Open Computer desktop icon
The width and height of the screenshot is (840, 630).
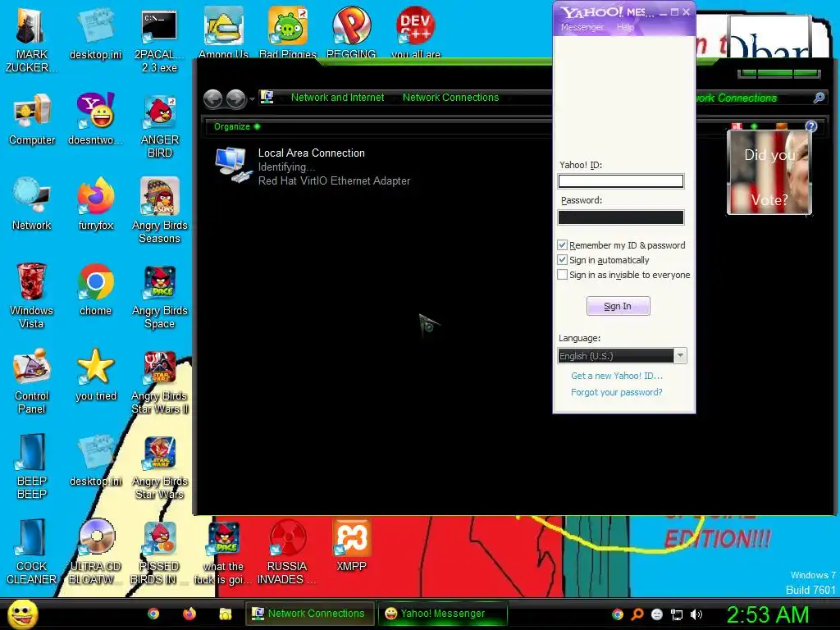coord(32,119)
